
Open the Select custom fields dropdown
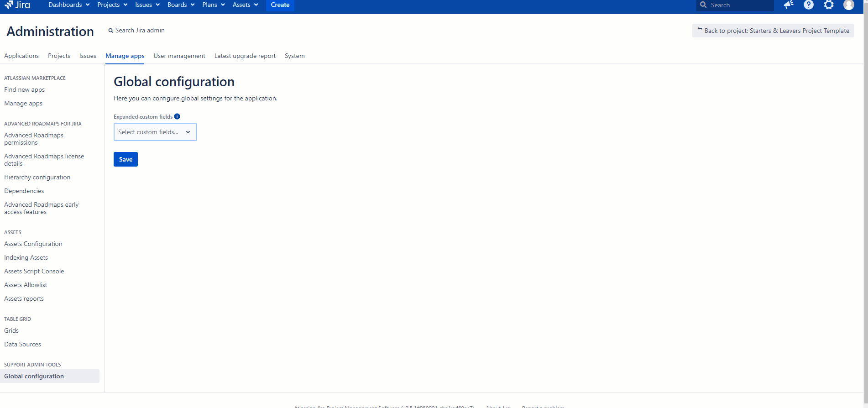coord(155,132)
